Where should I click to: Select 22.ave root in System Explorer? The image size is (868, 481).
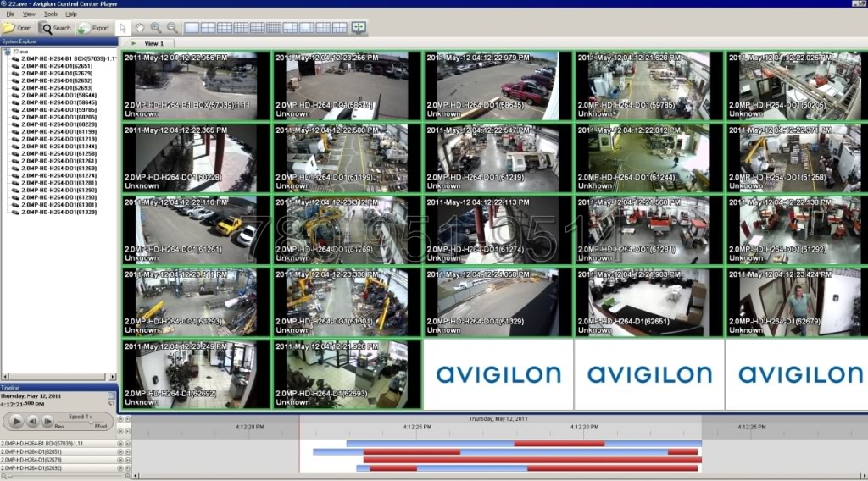[x=20, y=51]
